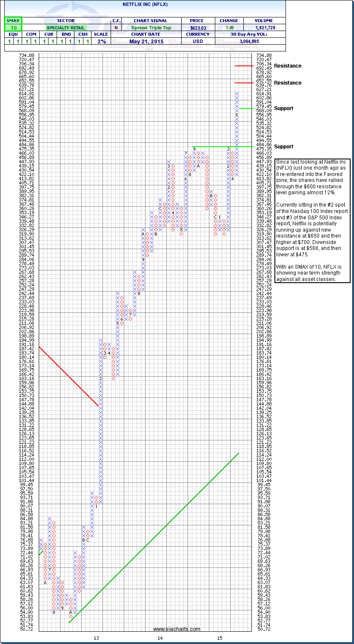Select the green SMAX score box showing 10
The width and height of the screenshot is (354, 644).
(x=13, y=28)
